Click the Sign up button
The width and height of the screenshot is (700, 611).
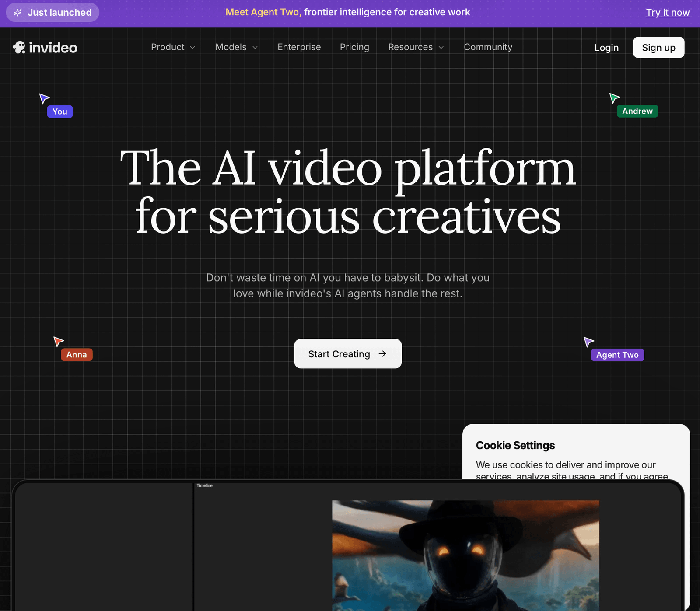pyautogui.click(x=658, y=47)
